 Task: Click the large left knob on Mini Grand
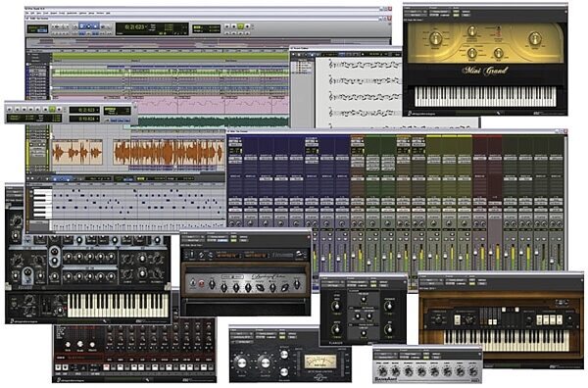pyautogui.click(x=435, y=38)
